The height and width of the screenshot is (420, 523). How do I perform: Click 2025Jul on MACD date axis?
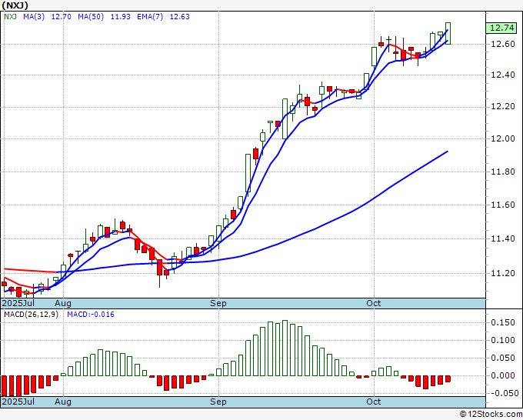click(18, 402)
